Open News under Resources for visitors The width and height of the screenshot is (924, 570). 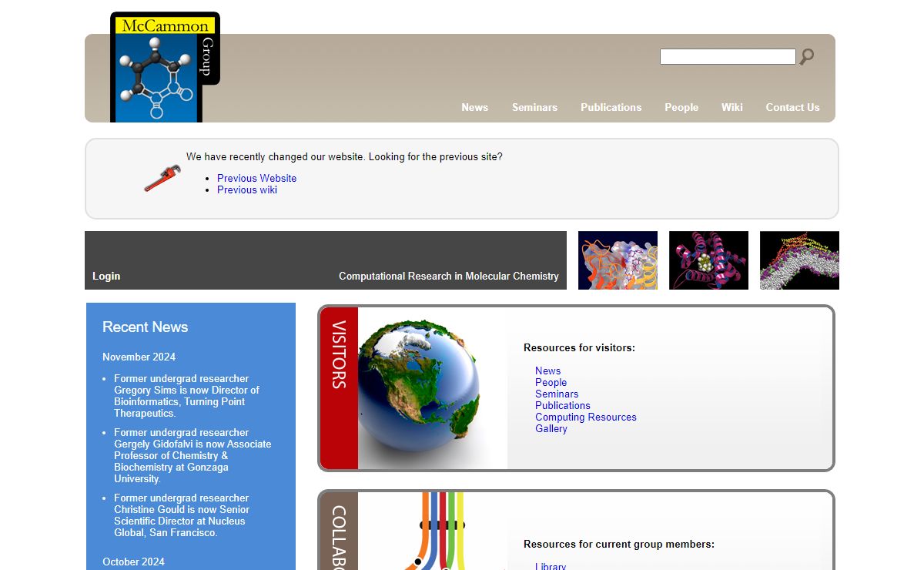548,370
